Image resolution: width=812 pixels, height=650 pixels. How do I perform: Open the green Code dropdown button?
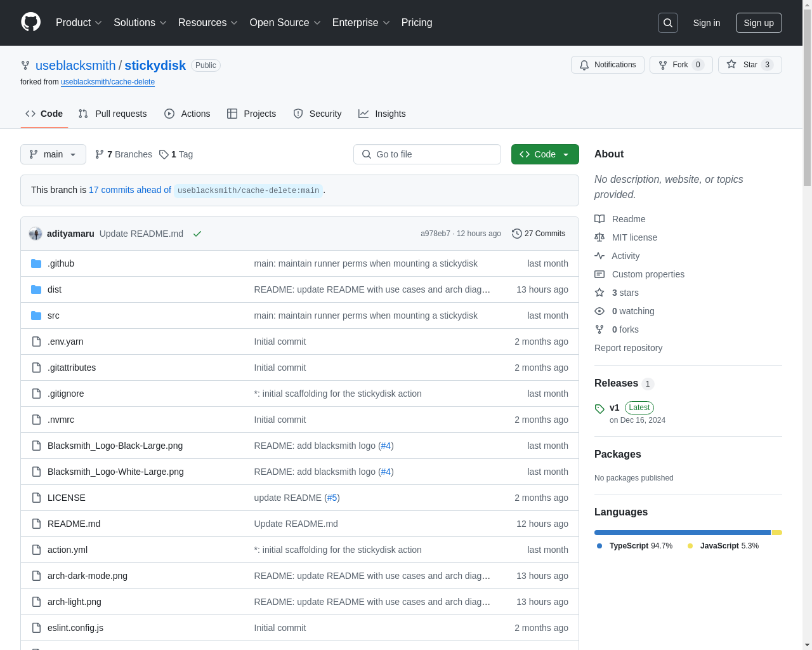545,154
